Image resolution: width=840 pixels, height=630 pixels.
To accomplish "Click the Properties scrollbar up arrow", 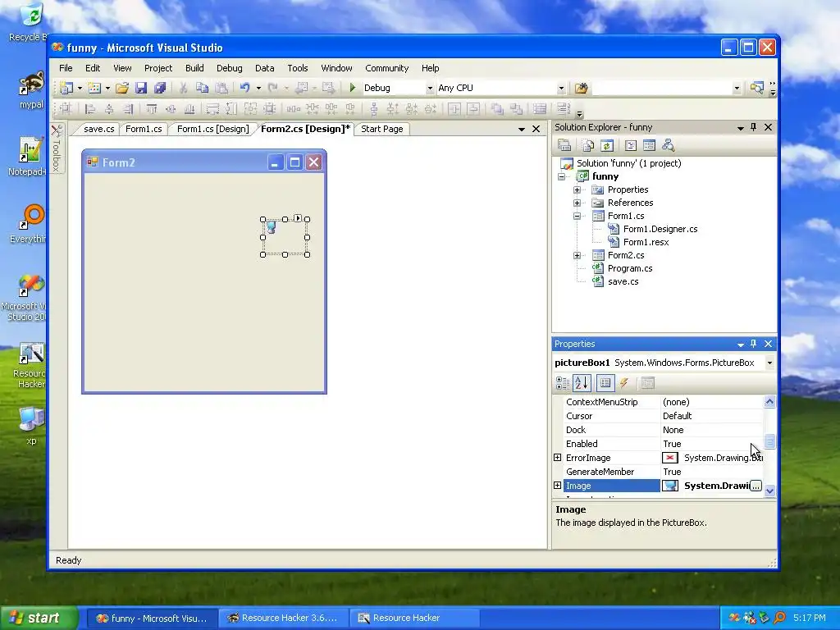I will pos(769,401).
